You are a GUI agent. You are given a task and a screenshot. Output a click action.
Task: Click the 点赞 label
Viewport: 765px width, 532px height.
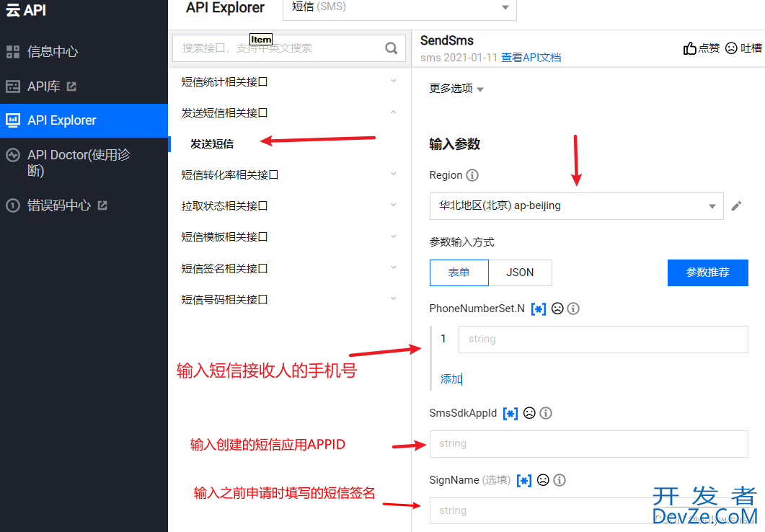pos(709,48)
